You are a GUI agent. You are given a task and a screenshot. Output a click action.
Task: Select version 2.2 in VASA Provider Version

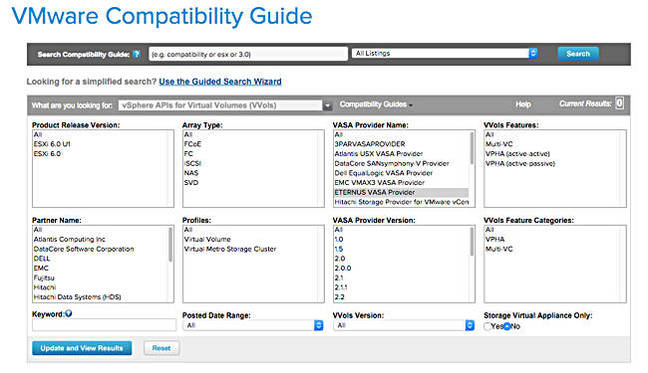click(x=339, y=297)
